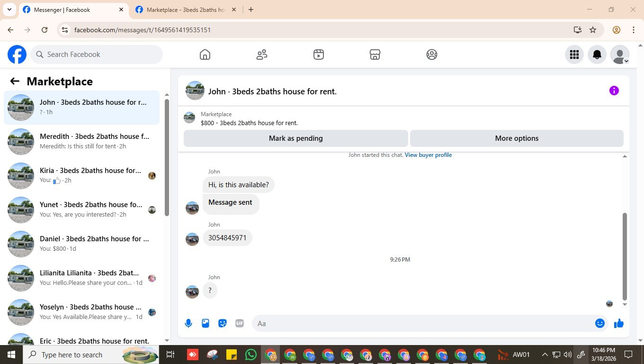Open notifications bell icon

click(x=597, y=55)
